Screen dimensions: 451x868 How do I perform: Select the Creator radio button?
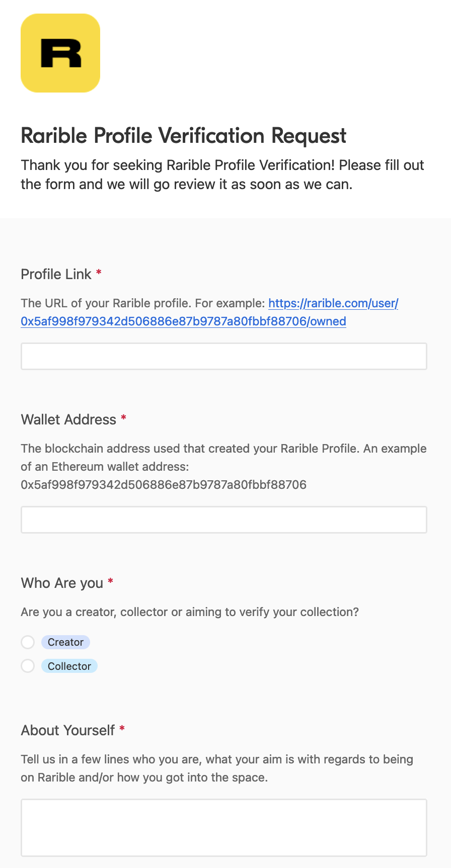tap(28, 642)
